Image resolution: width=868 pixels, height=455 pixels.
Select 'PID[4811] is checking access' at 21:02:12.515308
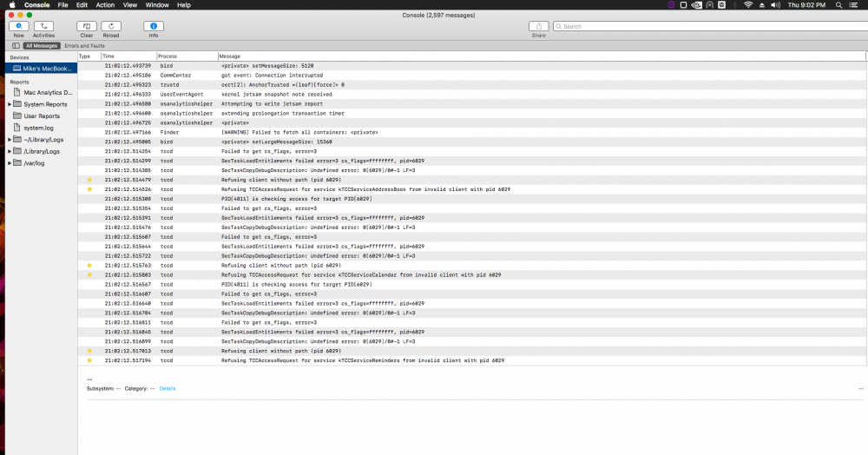tap(472, 199)
